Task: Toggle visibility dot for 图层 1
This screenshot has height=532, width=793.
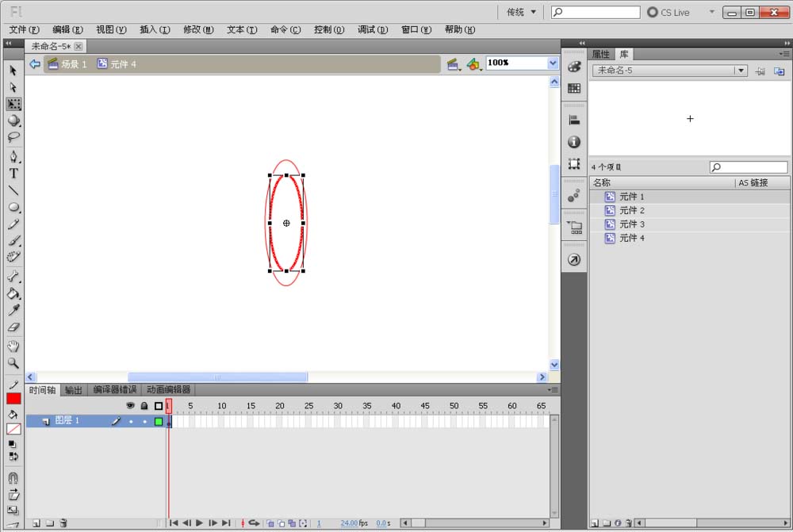Action: 131,422
